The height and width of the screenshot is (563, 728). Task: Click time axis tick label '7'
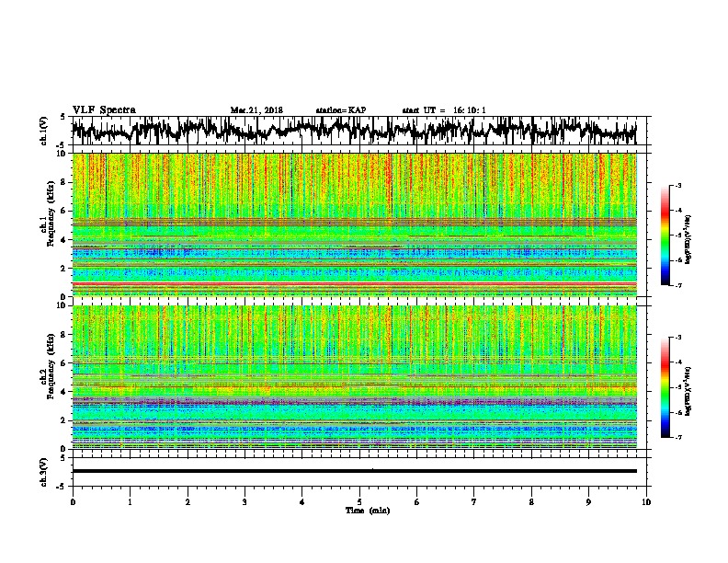pos(474,502)
